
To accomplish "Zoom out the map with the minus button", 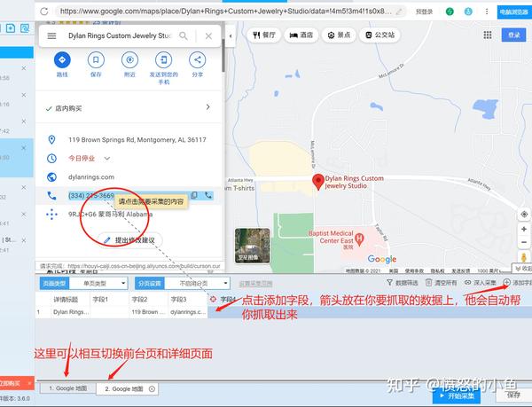I will 524,242.
